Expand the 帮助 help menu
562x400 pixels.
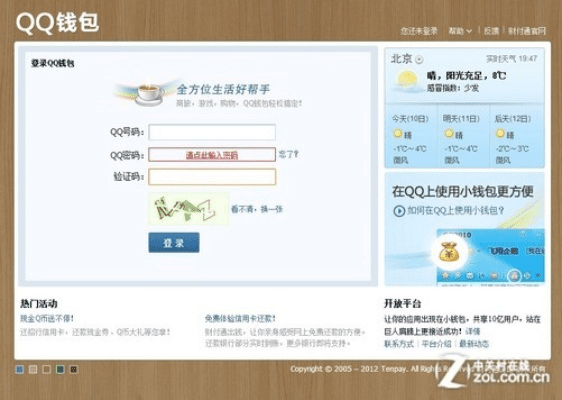pyautogui.click(x=460, y=31)
